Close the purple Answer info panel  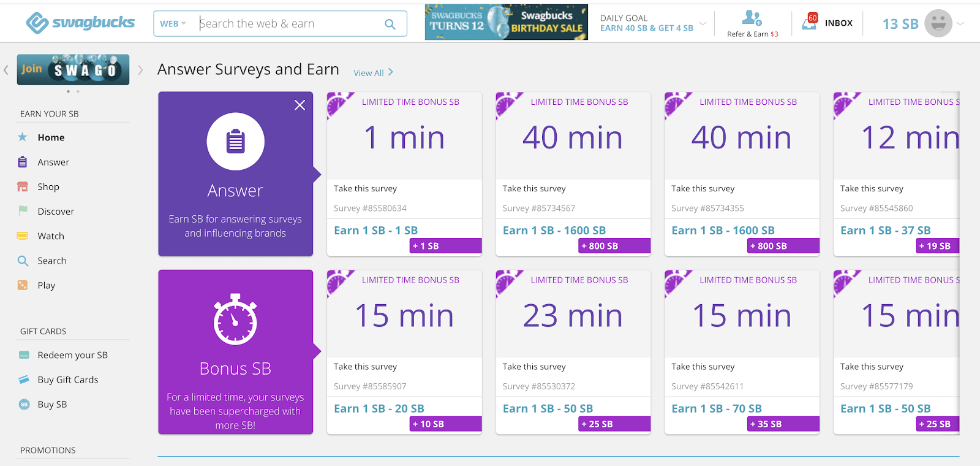(300, 105)
